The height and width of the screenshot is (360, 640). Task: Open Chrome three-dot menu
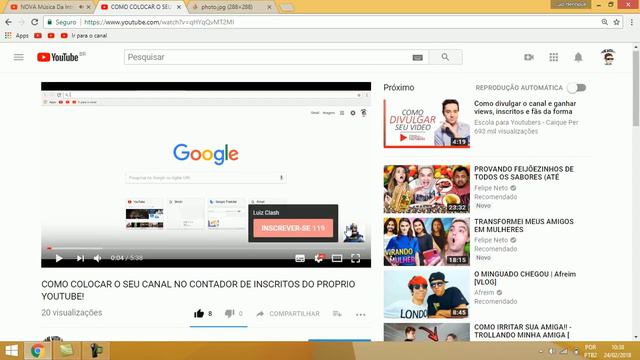pos(631,22)
